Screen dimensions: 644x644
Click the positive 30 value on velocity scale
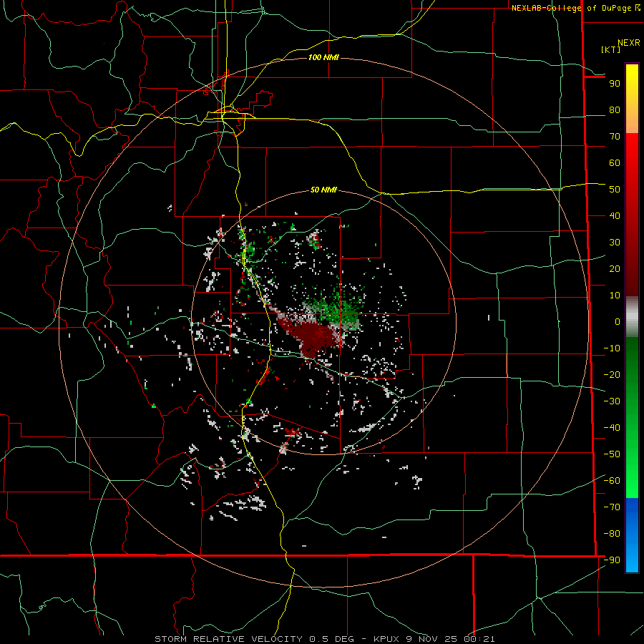coord(615,243)
